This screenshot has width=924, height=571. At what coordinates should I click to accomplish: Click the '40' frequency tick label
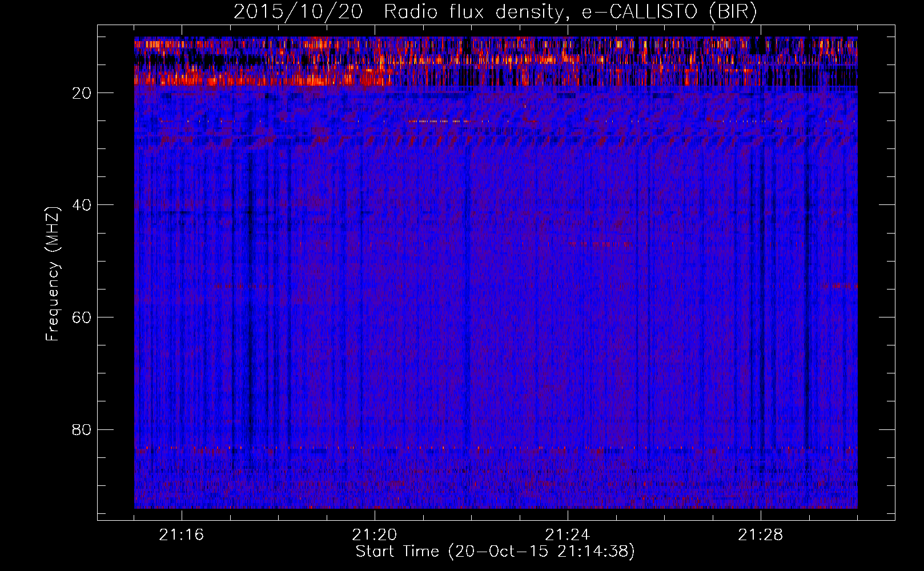82,205
